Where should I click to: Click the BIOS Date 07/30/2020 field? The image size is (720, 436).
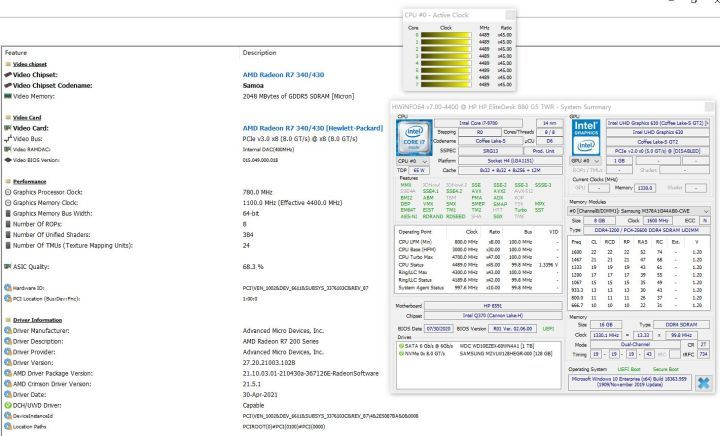pyautogui.click(x=439, y=329)
